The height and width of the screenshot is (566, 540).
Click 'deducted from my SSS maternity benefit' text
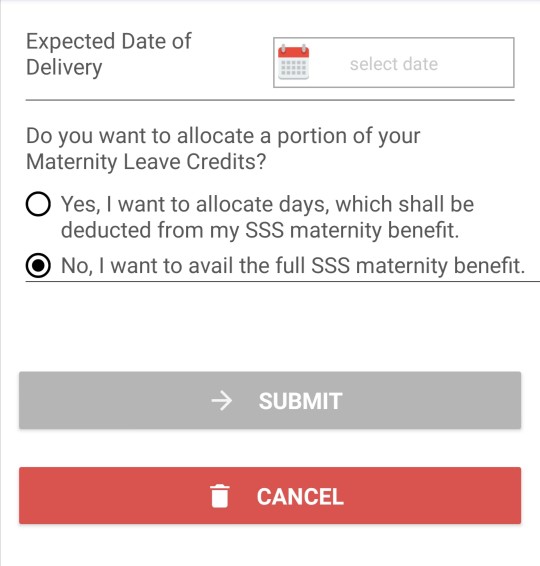[260, 230]
